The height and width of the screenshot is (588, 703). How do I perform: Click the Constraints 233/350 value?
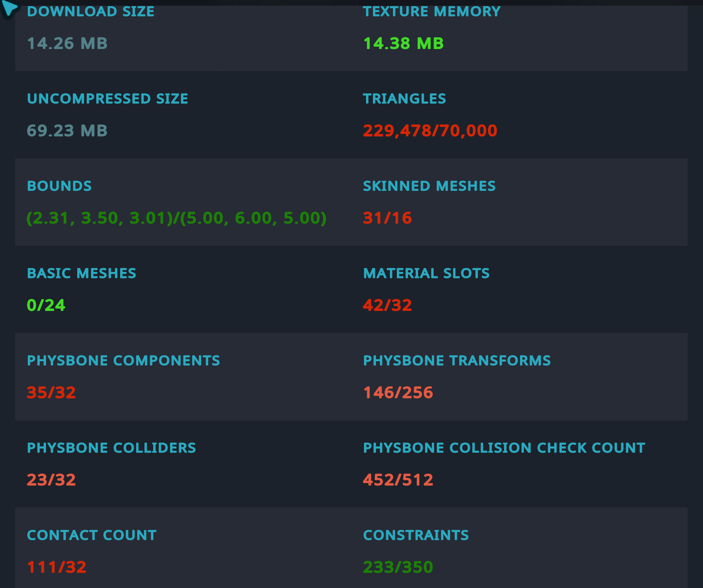(x=398, y=567)
